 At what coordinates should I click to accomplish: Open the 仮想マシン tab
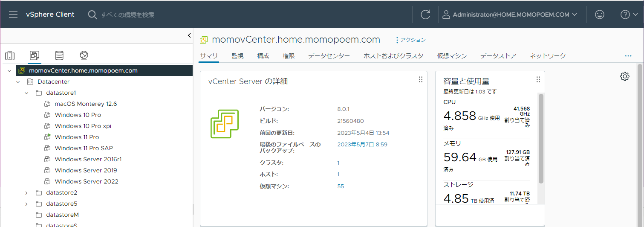click(x=452, y=56)
